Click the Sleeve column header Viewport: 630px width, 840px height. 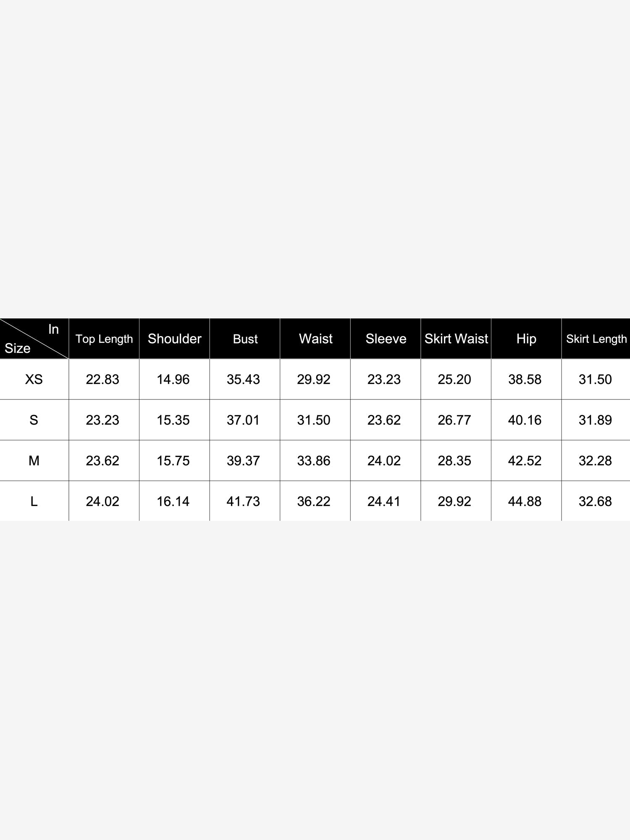click(x=386, y=339)
